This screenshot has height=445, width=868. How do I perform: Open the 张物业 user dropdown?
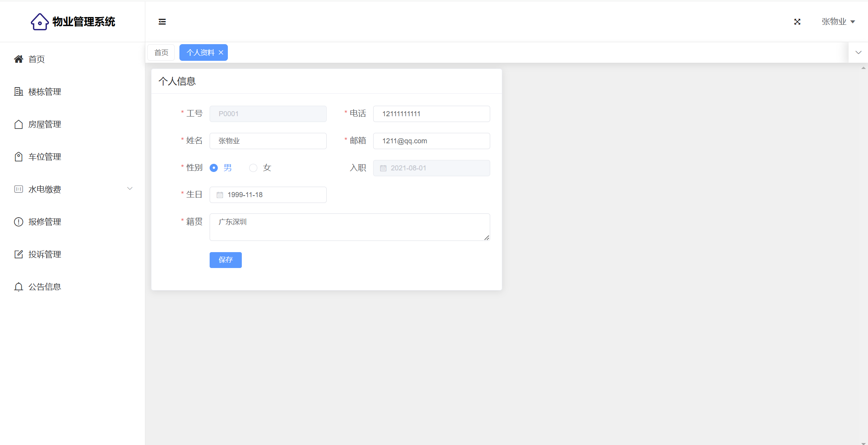tap(838, 22)
